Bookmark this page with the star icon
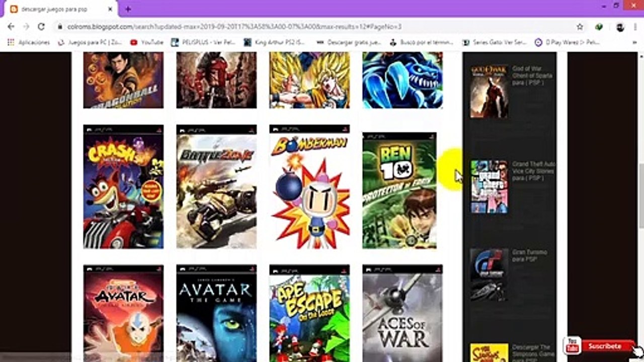This screenshot has height=362, width=644. 580,27
